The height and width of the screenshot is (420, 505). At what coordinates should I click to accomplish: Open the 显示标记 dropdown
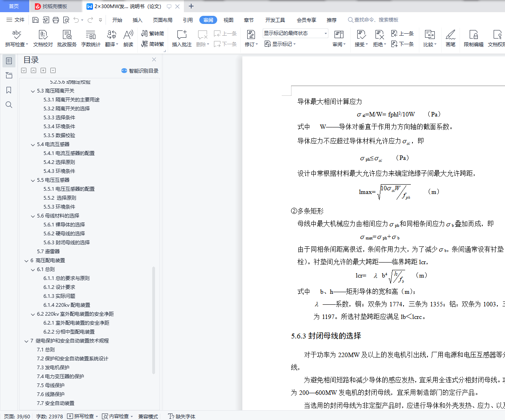click(280, 44)
